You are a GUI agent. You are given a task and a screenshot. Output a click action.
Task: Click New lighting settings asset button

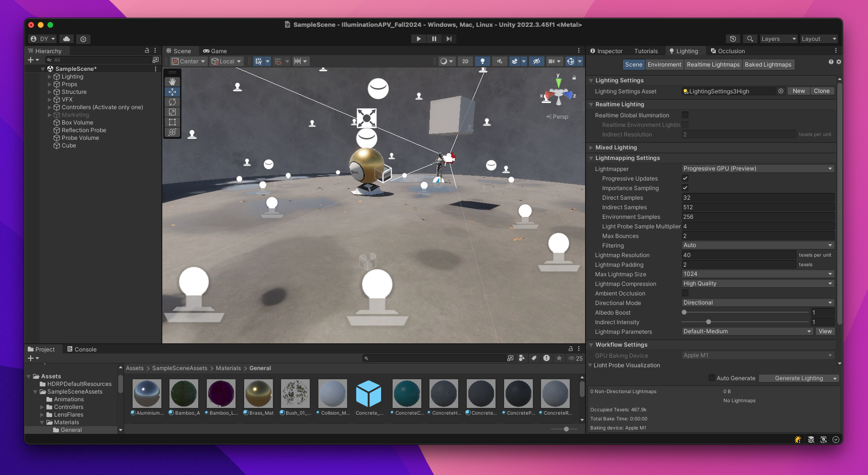(x=799, y=91)
